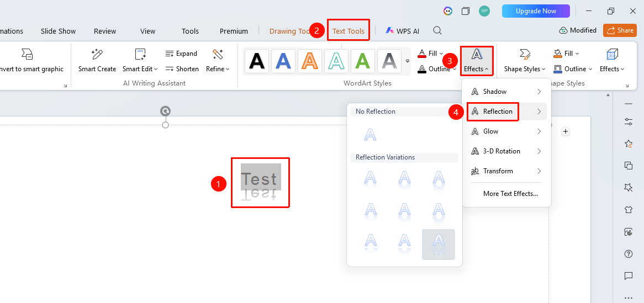This screenshot has height=303, width=644.
Task: Switch to the Text Tools tab
Action: point(349,31)
